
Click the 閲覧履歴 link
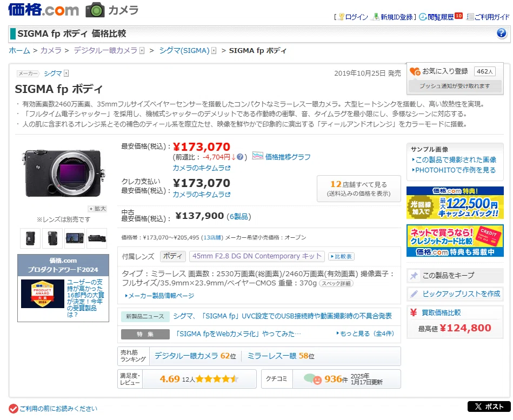441,17
